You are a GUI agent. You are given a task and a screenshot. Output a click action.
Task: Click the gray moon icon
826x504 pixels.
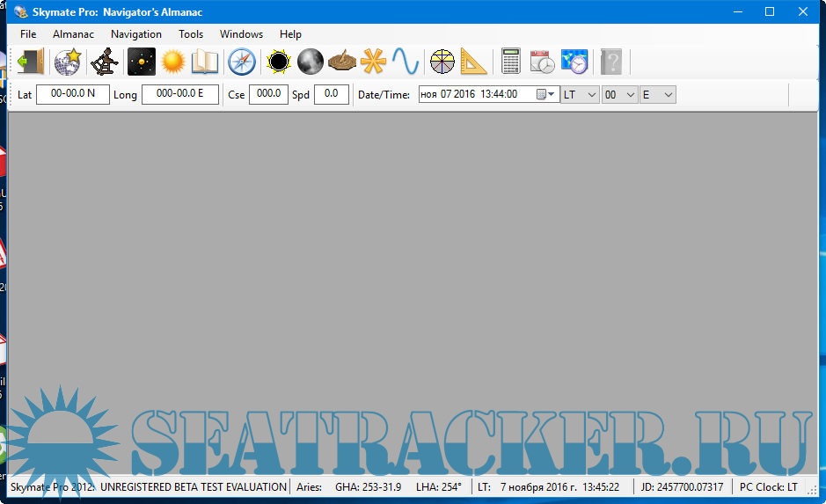(x=311, y=62)
